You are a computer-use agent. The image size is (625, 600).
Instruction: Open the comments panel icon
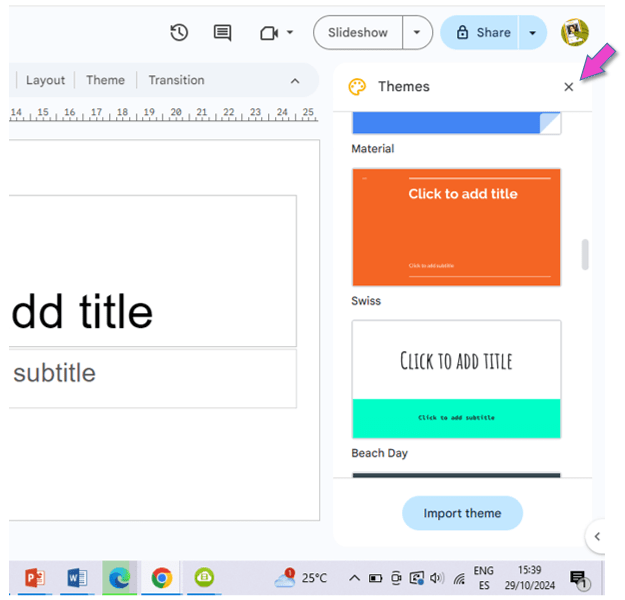[x=223, y=32]
